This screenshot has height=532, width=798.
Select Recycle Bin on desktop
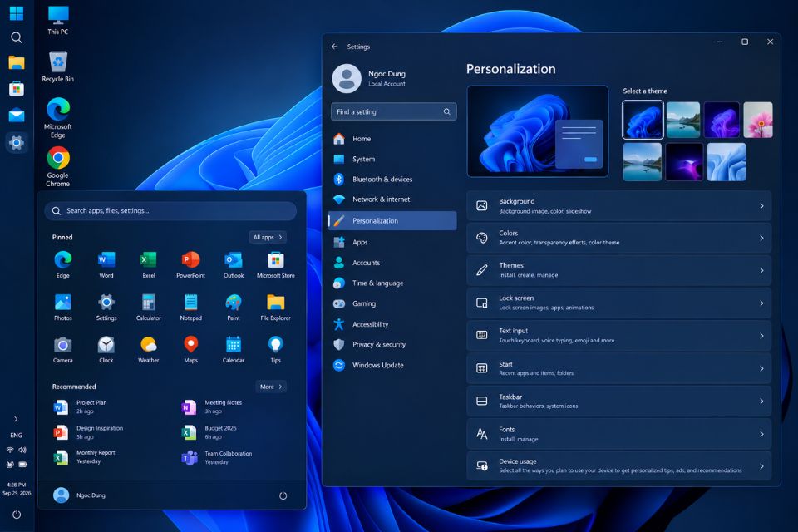pos(58,66)
